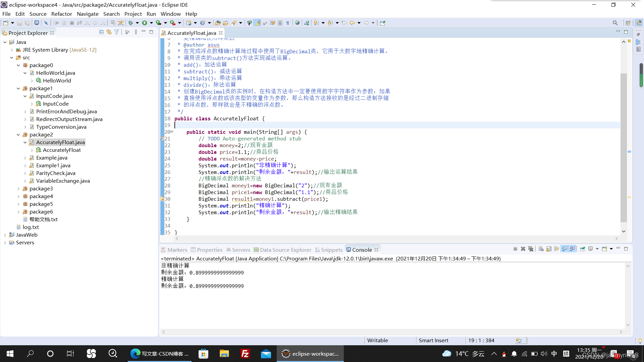The image size is (644, 362).
Task: Click the Debug bug icon in toolbar
Action: [x=131, y=23]
